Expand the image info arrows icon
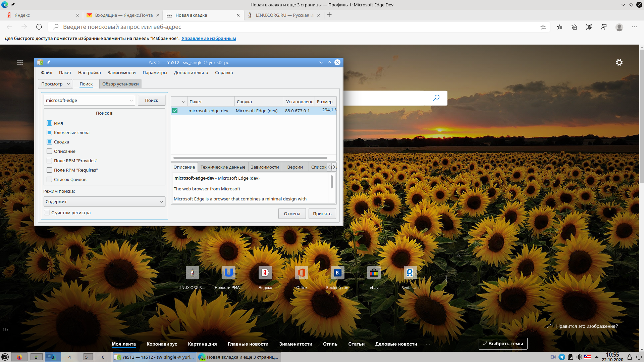The image size is (644, 362). point(549,326)
